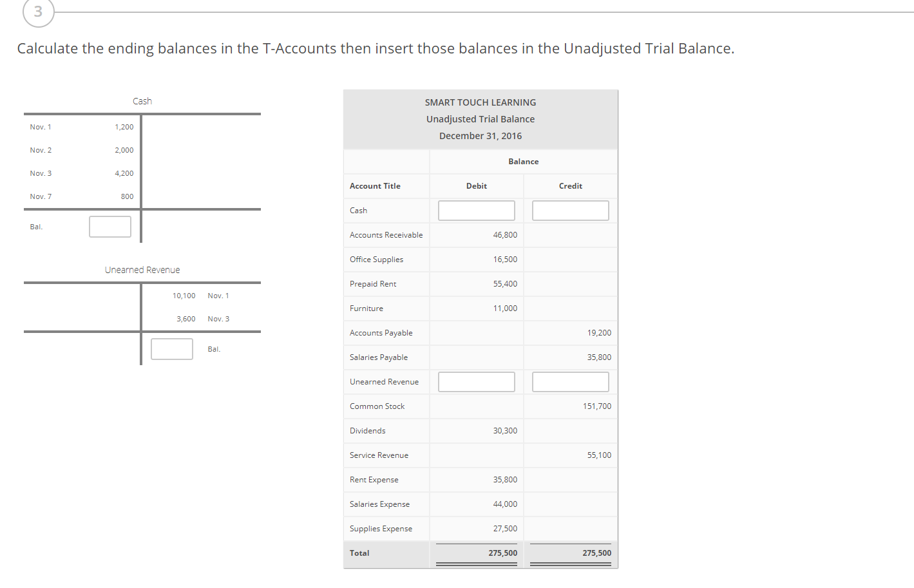
Task: Click the Cash T-account title
Action: click(x=142, y=100)
